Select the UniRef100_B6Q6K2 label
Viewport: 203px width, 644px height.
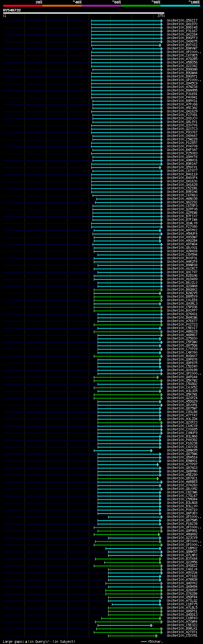(182, 289)
